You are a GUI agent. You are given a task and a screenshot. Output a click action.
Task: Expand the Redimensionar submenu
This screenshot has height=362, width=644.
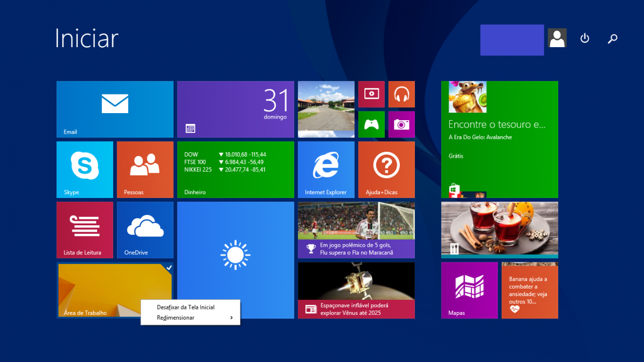pos(191,317)
